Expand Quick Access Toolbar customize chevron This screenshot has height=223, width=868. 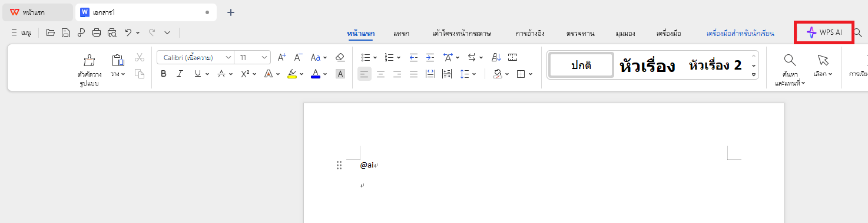(x=167, y=33)
